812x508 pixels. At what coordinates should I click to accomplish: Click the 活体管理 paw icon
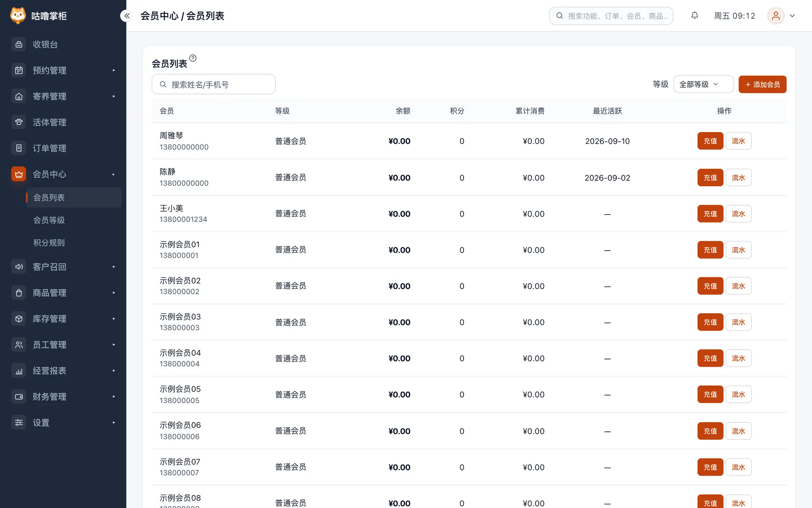(x=19, y=122)
